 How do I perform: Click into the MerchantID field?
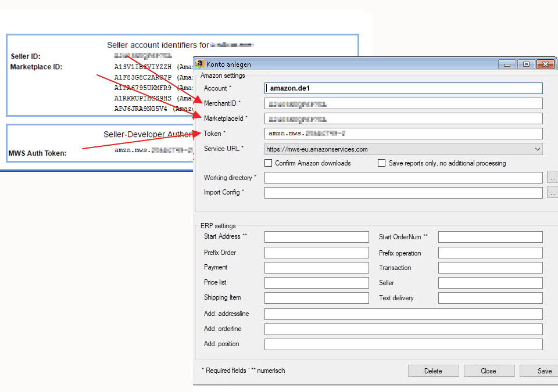(x=403, y=103)
